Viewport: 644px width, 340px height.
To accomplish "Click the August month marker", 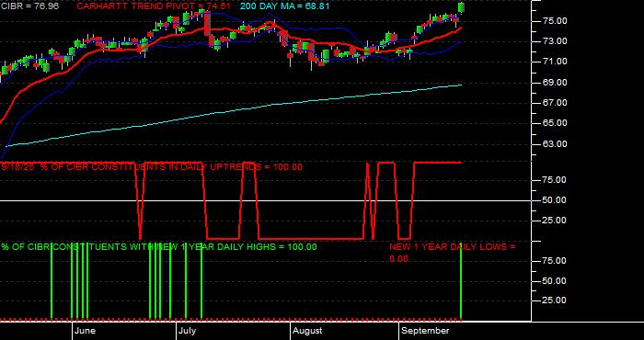I will (308, 331).
